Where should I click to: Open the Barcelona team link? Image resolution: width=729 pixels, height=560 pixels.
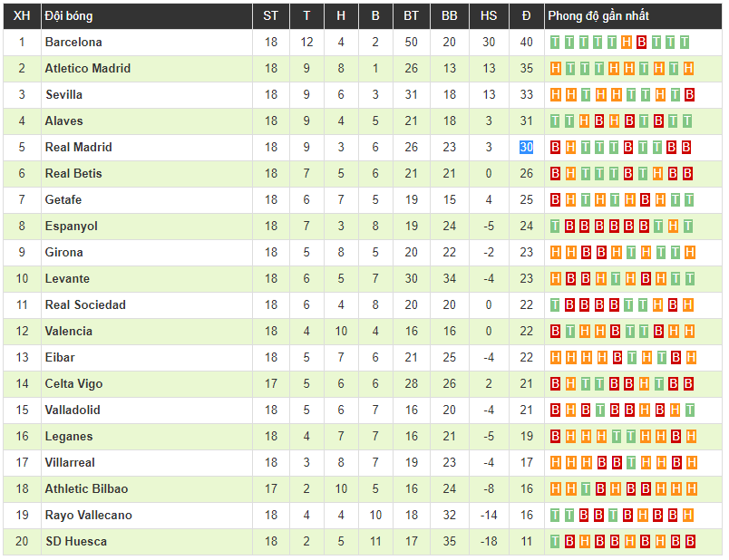[x=73, y=42]
